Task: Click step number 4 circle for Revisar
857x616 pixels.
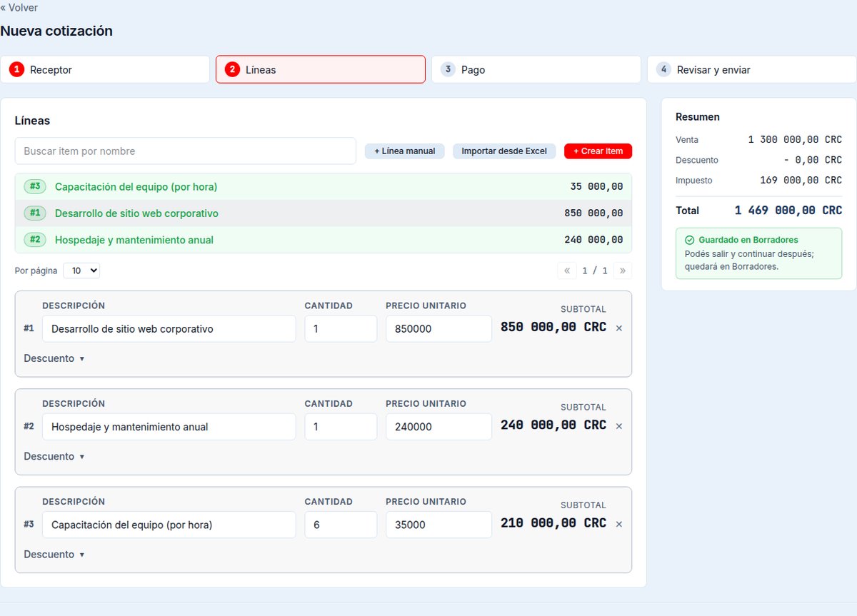Action: pyautogui.click(x=663, y=69)
